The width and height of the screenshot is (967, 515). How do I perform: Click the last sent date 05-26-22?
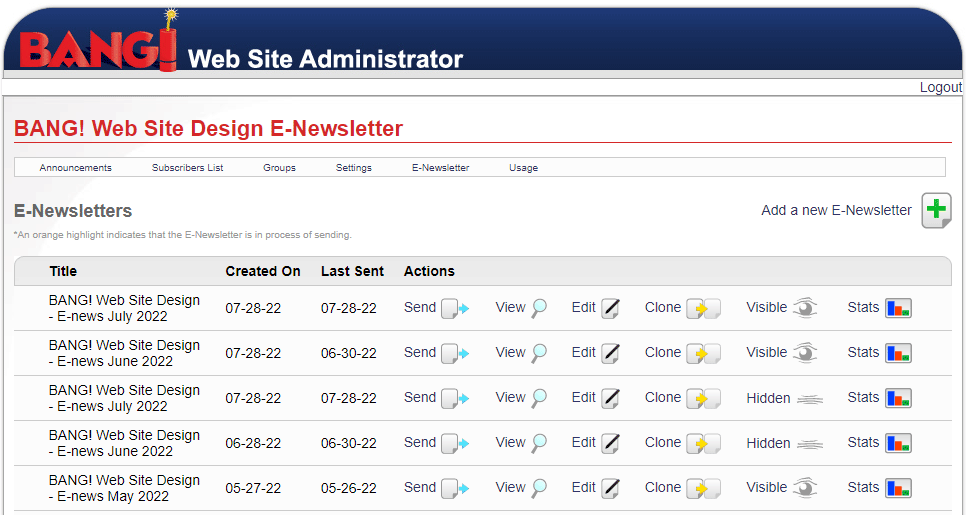tap(348, 488)
